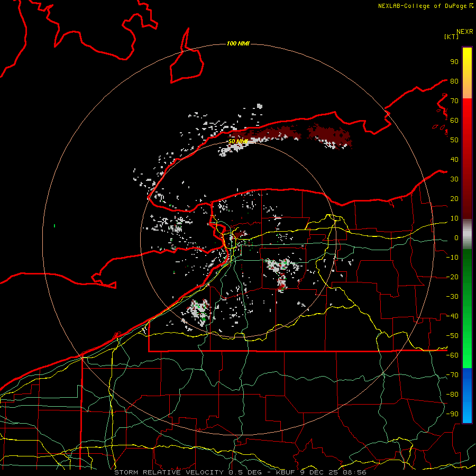Click the 20 value on velocity scale
The image size is (476, 476).
pyautogui.click(x=454, y=198)
